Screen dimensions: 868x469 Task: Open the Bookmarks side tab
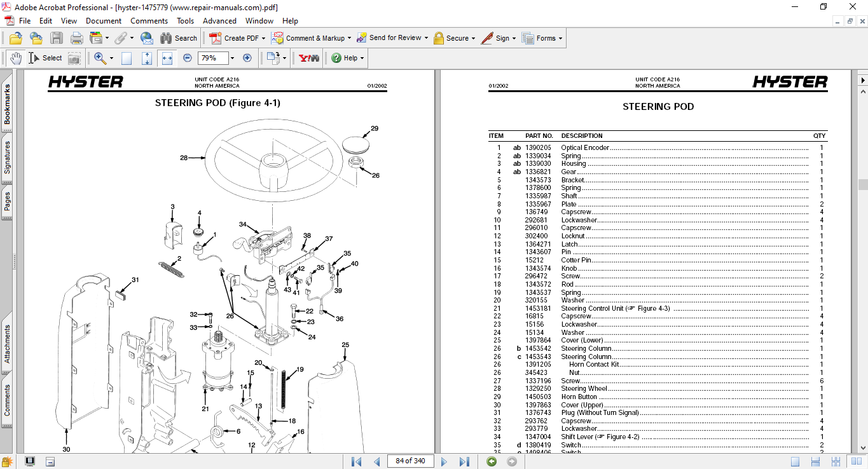[x=7, y=104]
